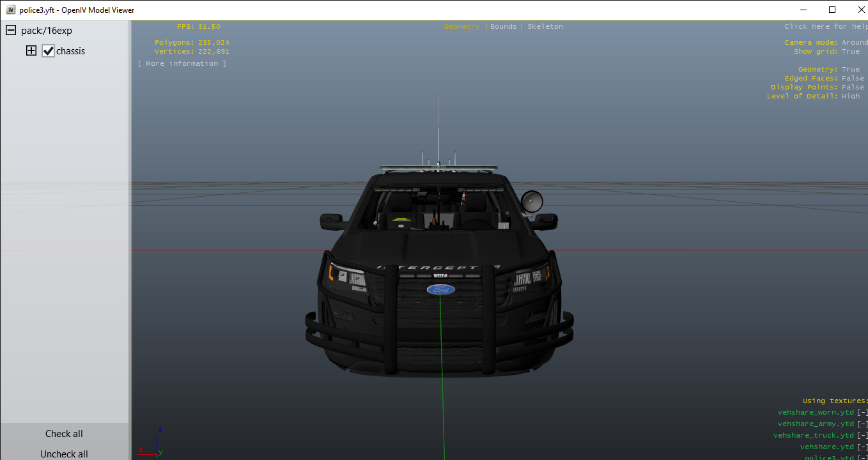The width and height of the screenshot is (868, 460).
Task: Click the OpenIV app icon in title bar
Action: (x=11, y=10)
